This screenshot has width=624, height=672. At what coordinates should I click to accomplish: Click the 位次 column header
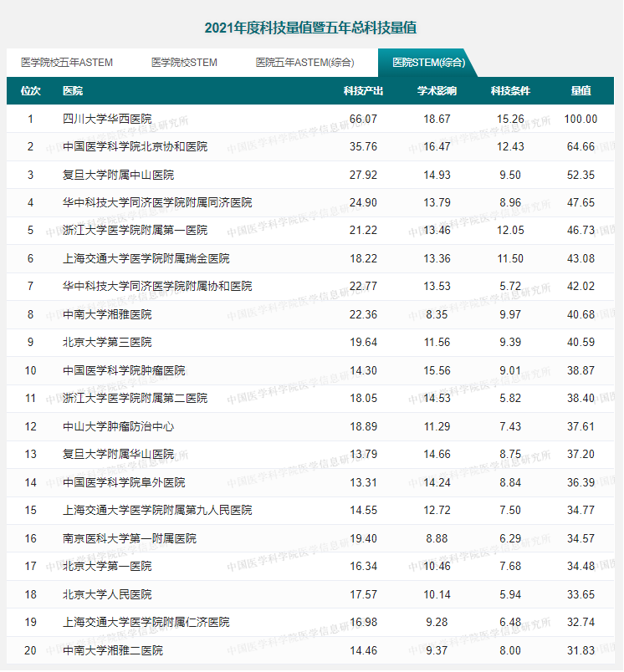click(31, 91)
